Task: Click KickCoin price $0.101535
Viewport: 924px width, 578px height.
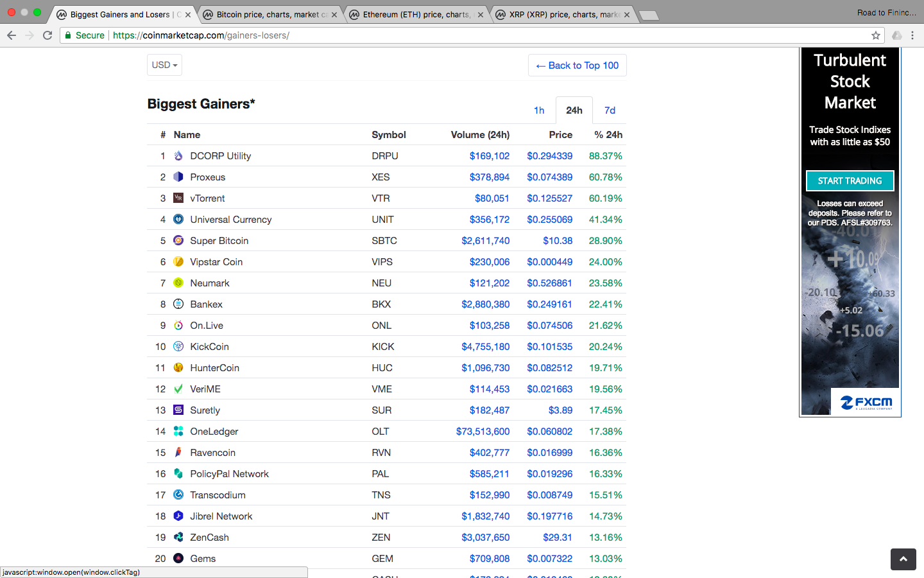Action: tap(550, 347)
